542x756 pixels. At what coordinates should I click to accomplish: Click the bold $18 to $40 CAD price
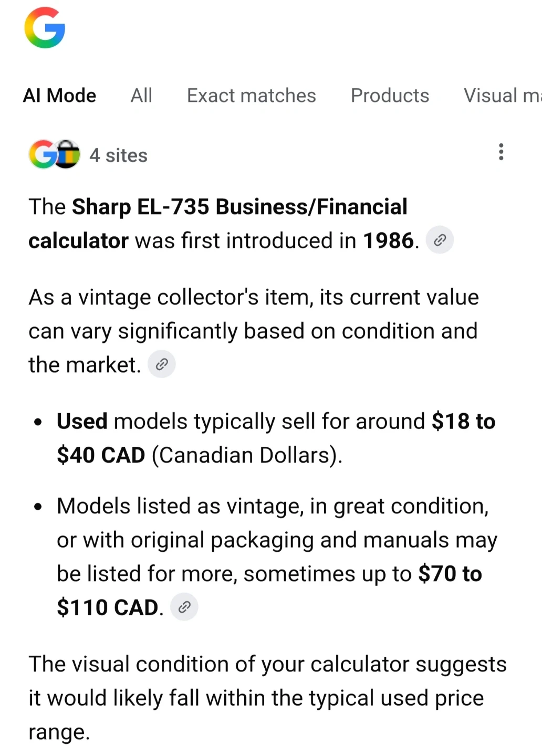276,438
